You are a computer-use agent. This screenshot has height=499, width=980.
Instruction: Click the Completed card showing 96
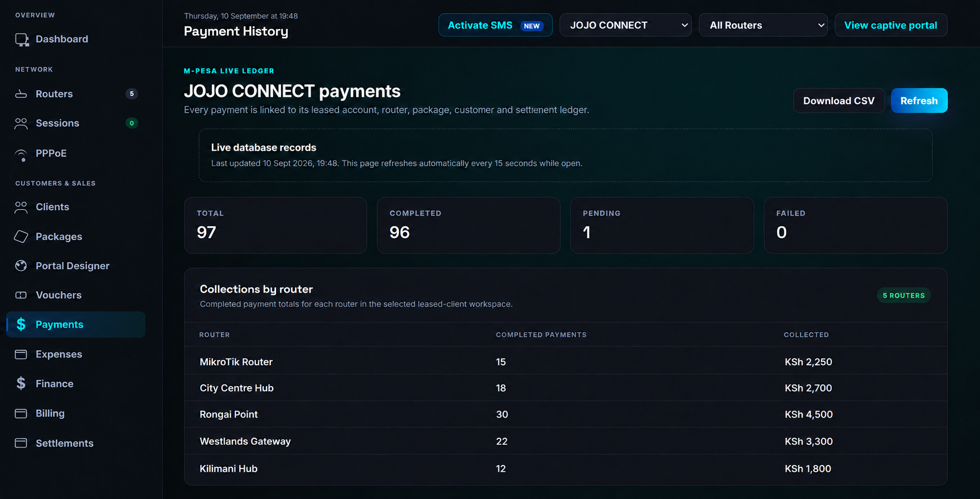coord(468,225)
